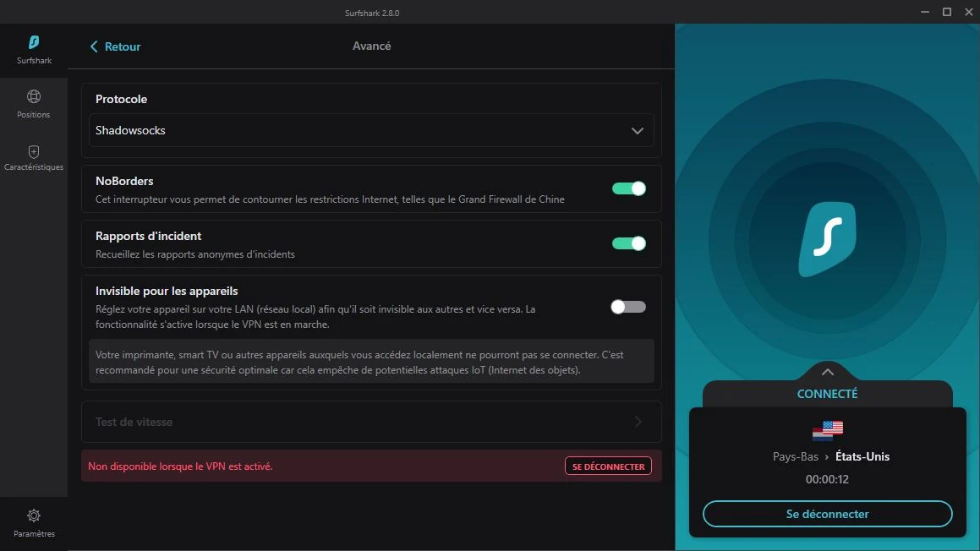Viewport: 980px width, 551px height.
Task: Click the imprimante, smart TV info note
Action: [371, 362]
